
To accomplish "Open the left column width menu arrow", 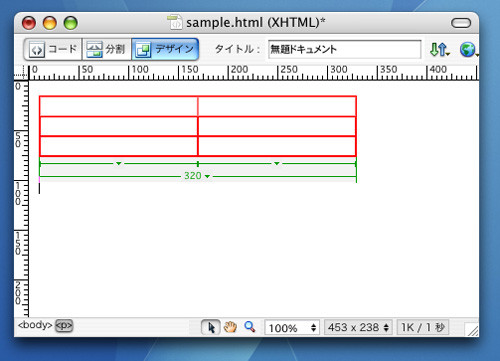I will point(119,163).
